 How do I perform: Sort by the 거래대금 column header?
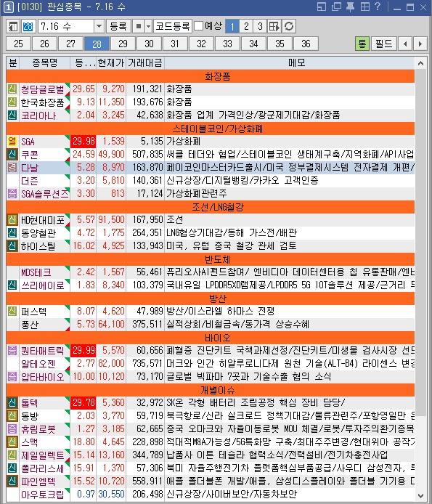[x=145, y=62]
